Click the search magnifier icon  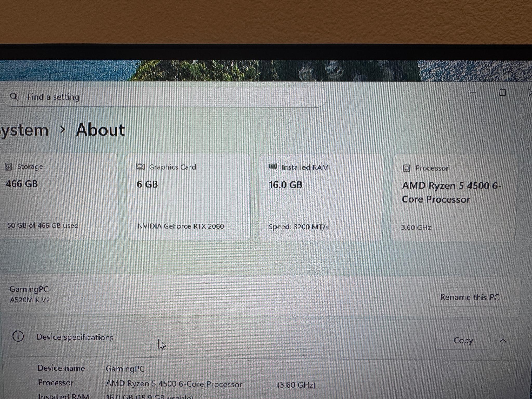coord(14,97)
